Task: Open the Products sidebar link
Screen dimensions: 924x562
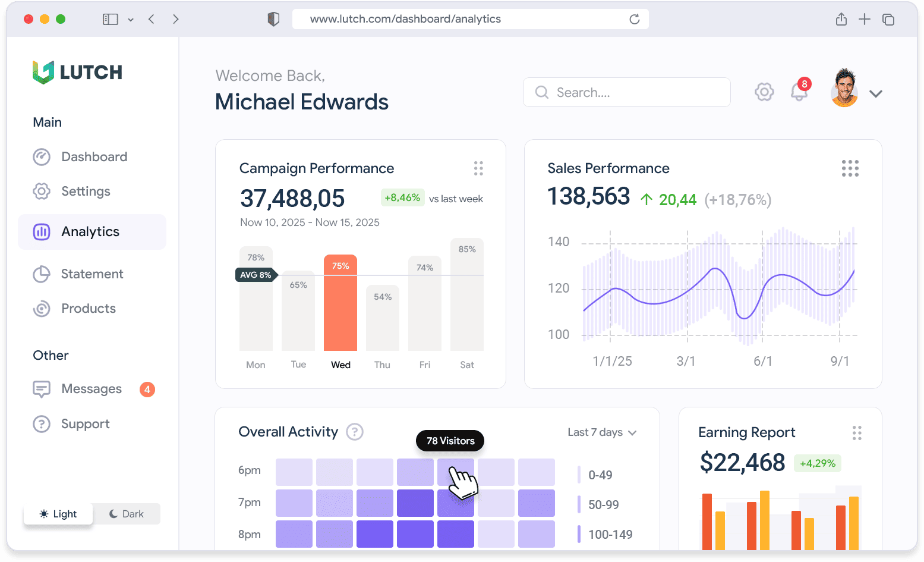Action: 89,309
